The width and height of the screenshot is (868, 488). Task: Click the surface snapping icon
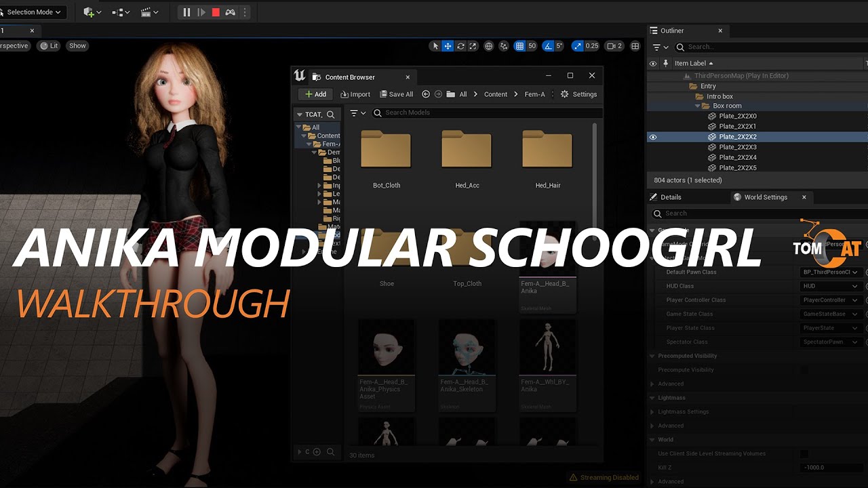point(504,46)
